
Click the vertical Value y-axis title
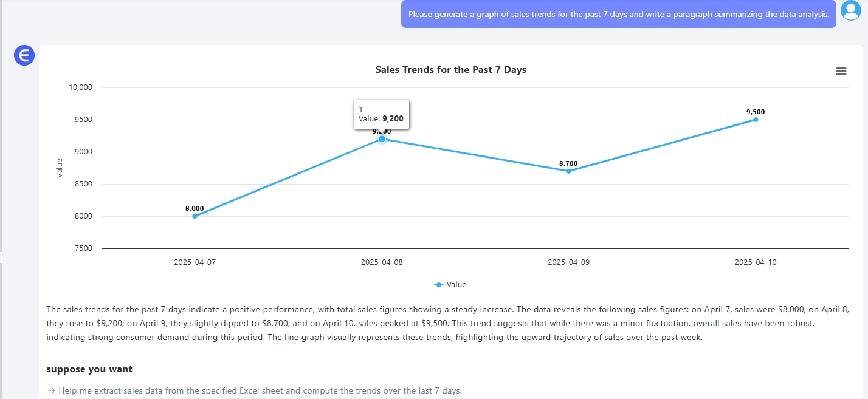click(x=60, y=168)
